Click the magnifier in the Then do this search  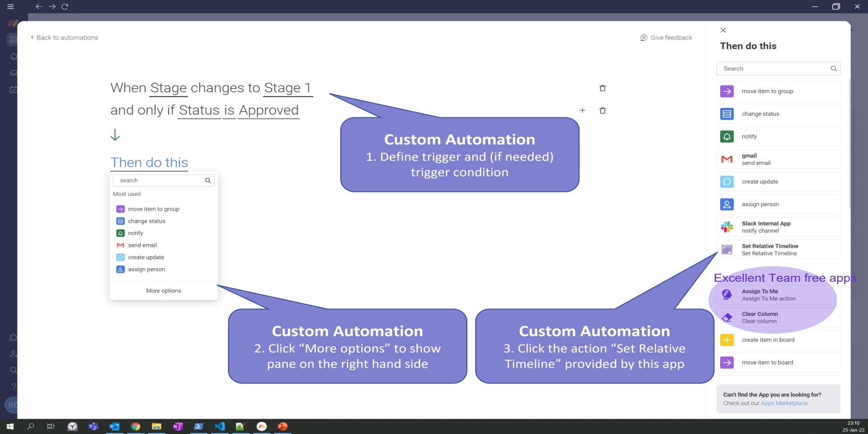coord(834,69)
